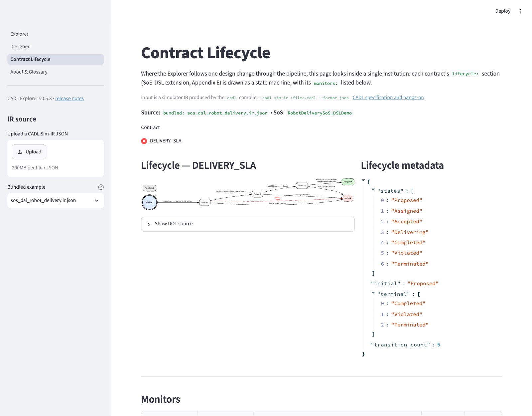Viewport: 532px width, 416px height.
Task: Click the Monitors heading
Action: [x=161, y=399]
